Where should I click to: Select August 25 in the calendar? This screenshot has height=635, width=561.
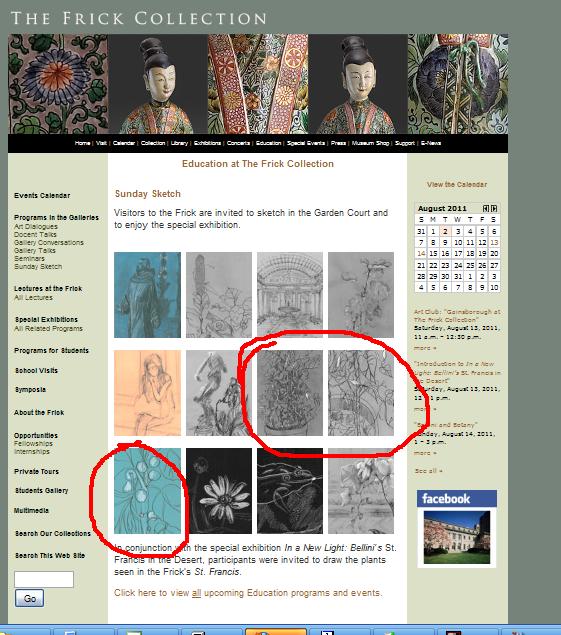470,265
